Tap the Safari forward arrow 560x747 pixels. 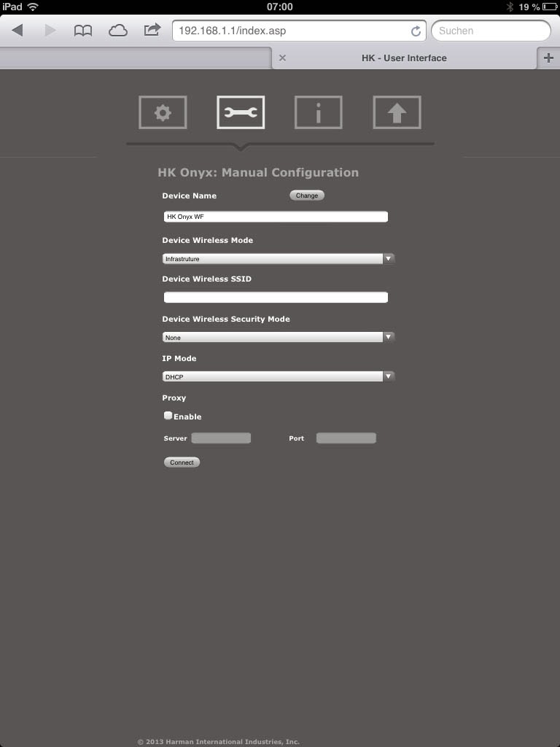pyautogui.click(x=50, y=31)
